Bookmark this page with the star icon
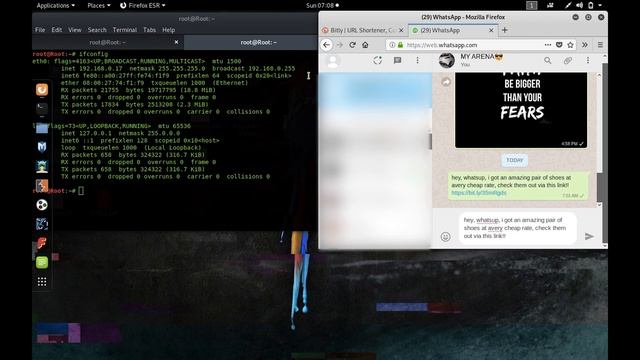The width and height of the screenshot is (640, 360). point(570,45)
